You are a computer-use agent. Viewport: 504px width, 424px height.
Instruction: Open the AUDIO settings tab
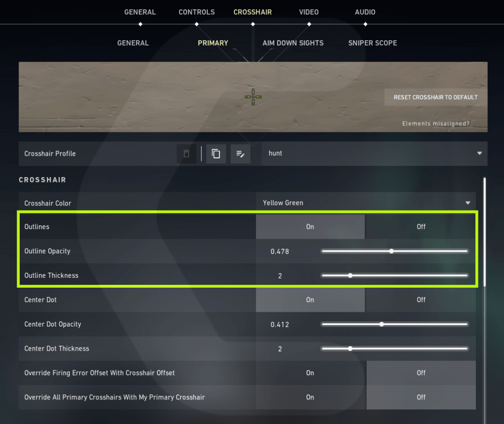pos(365,12)
